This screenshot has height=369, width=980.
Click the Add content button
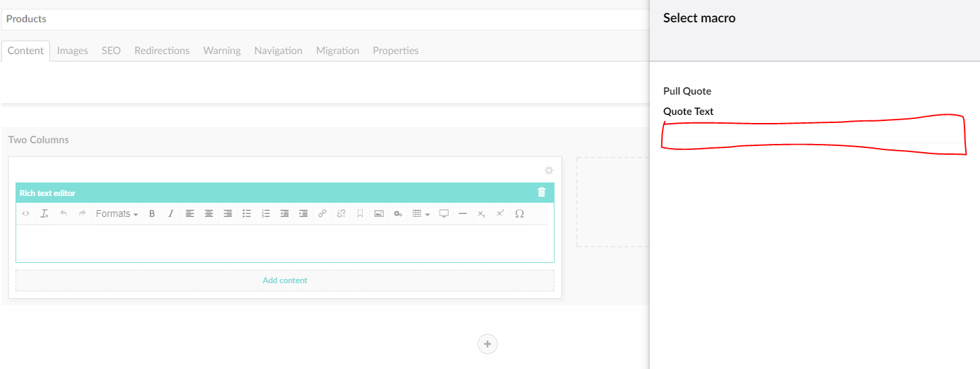284,280
